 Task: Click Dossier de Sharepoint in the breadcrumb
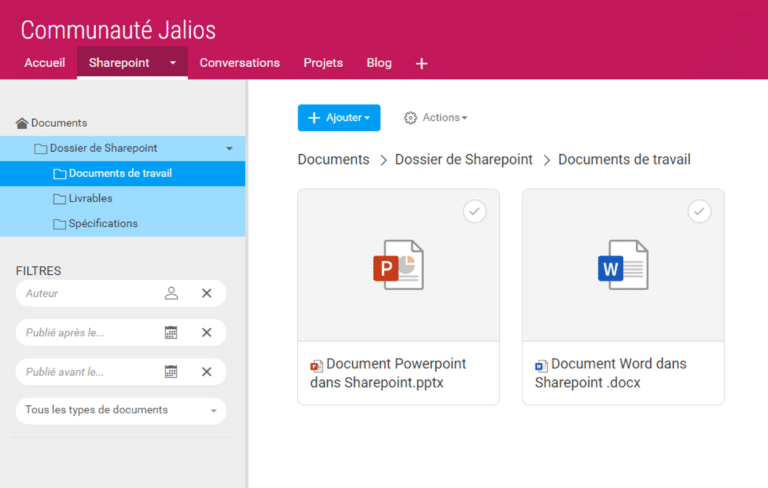click(463, 159)
